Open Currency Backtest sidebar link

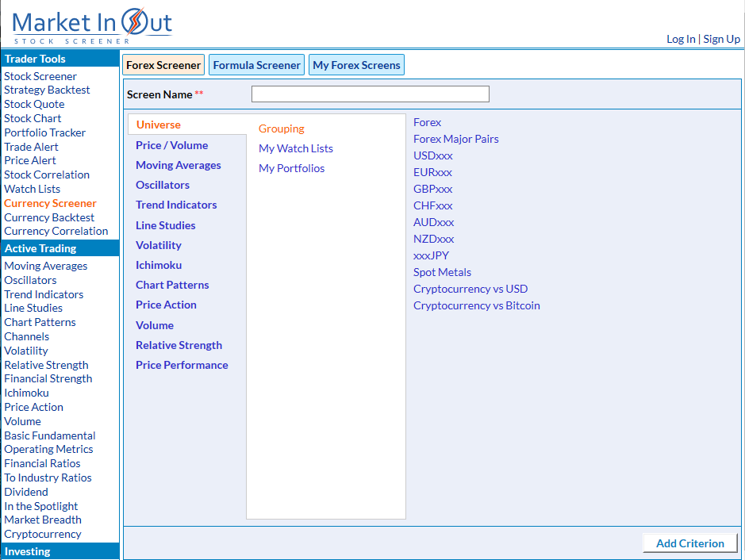[x=49, y=217]
